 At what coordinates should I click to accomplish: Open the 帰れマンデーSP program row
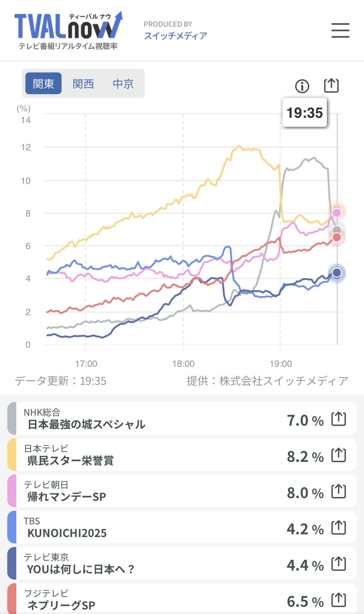tap(151, 491)
